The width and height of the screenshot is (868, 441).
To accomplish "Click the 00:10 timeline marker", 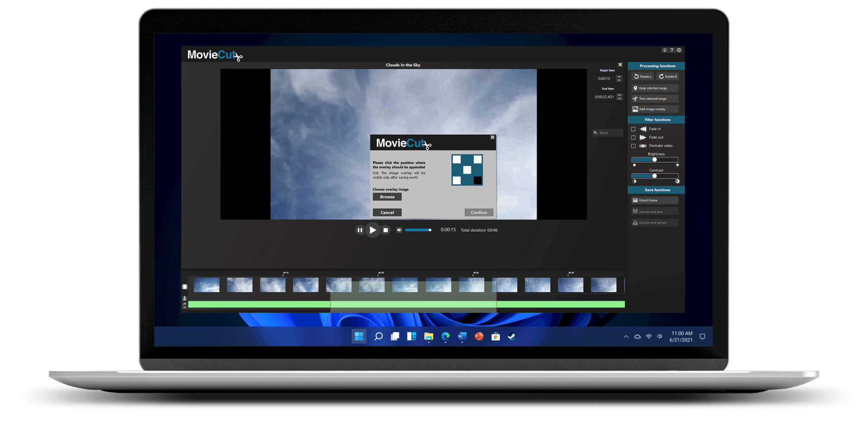I will coord(285,273).
